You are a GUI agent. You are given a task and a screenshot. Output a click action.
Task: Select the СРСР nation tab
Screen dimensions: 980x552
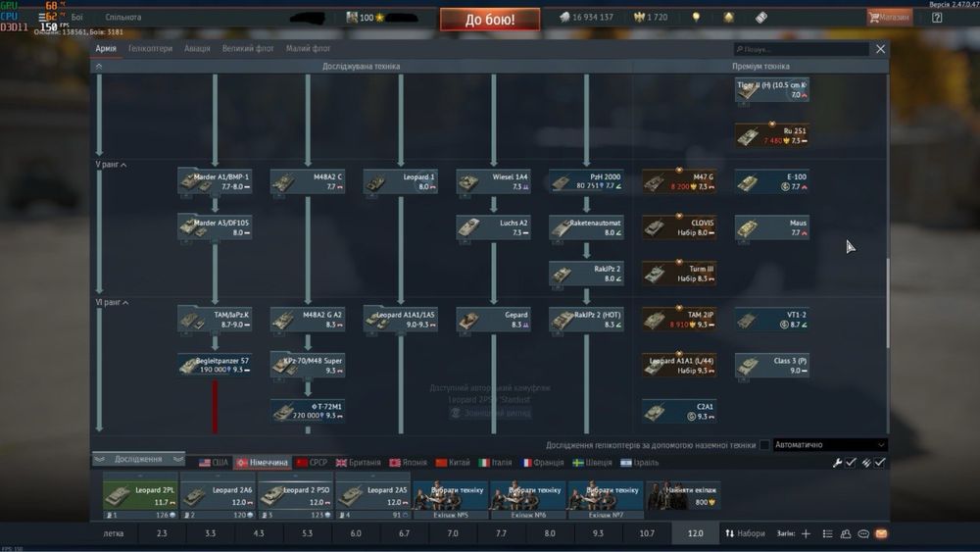(x=312, y=463)
